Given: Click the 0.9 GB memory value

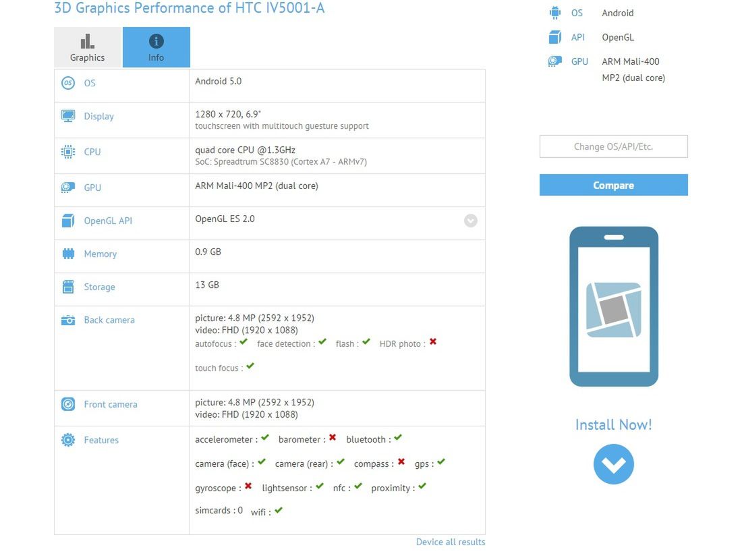Looking at the screenshot, I should point(208,252).
